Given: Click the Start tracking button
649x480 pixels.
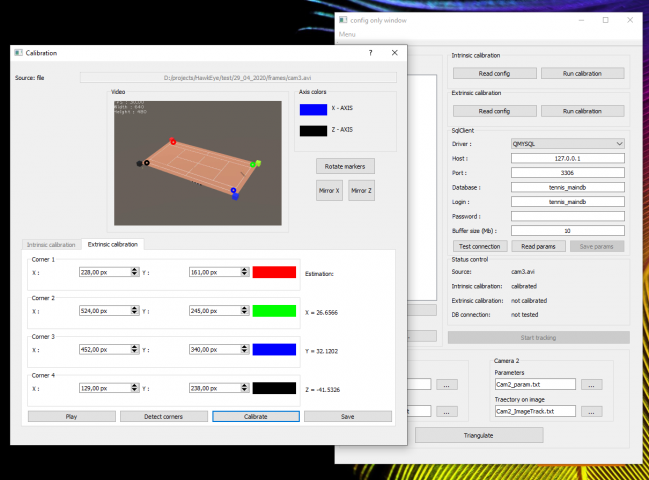Looking at the screenshot, I should (538, 337).
